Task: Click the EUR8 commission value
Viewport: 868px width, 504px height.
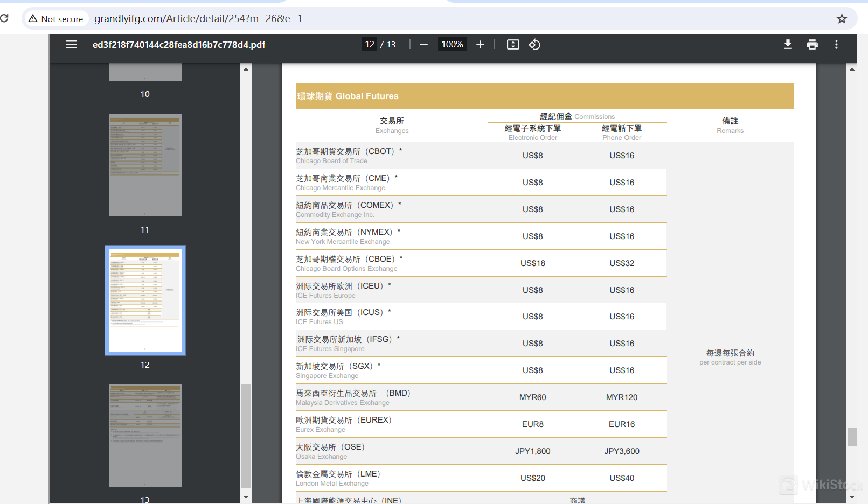Action: [532, 424]
